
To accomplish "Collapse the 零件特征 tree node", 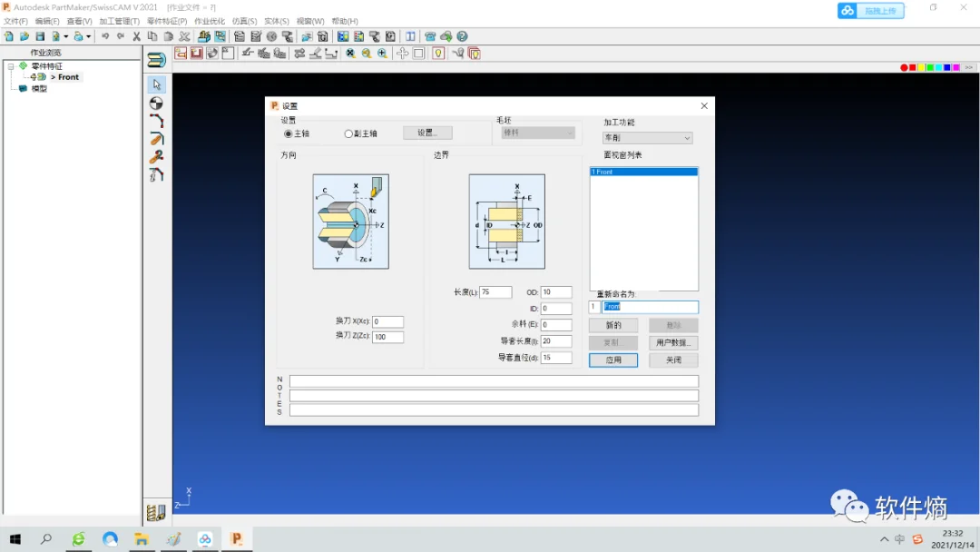I will pos(10,66).
